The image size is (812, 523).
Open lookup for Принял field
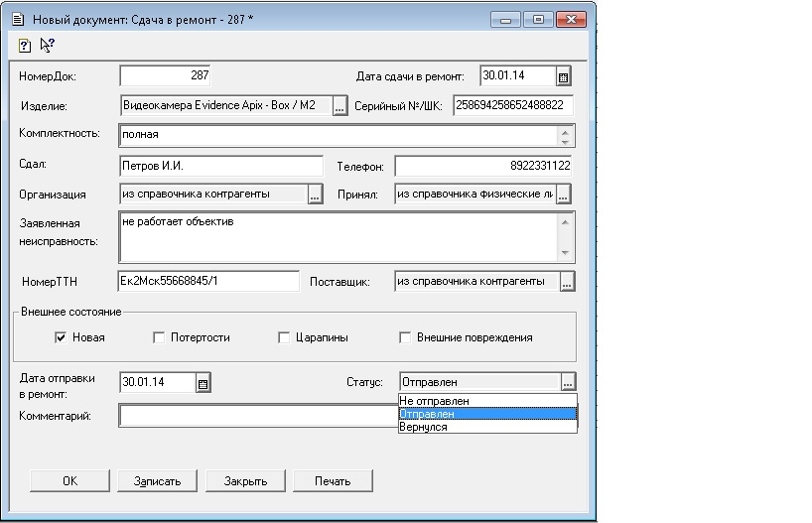coord(564,195)
